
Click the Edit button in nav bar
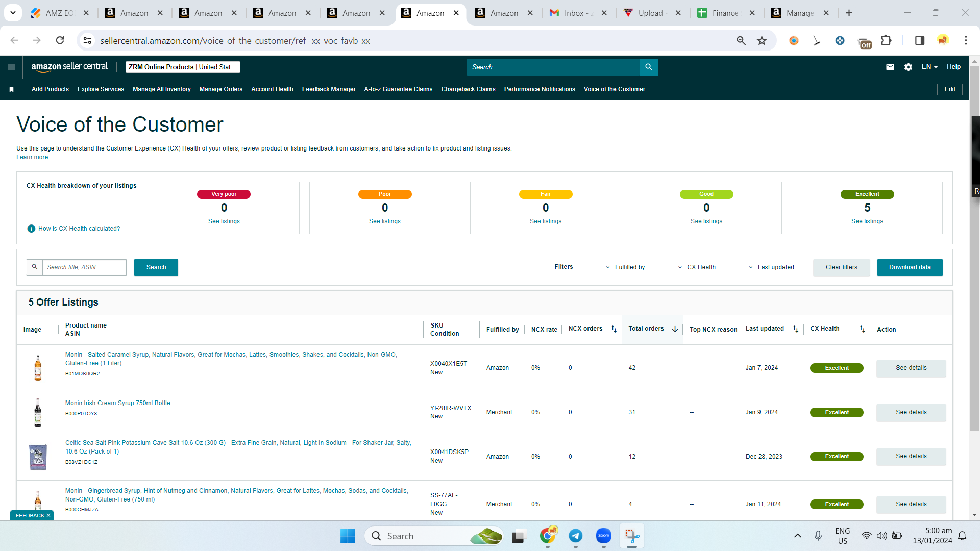click(950, 89)
